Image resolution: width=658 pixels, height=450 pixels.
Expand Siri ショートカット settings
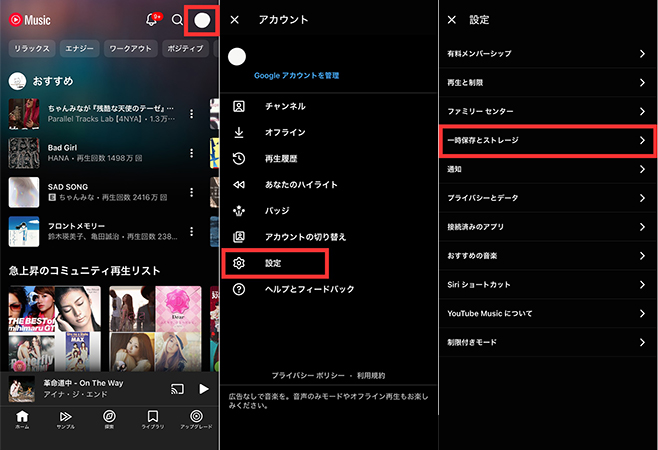548,285
